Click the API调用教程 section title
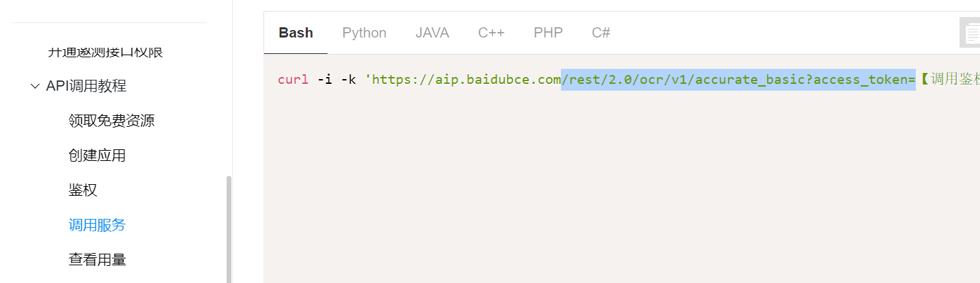Viewport: 980px width, 283px height. click(x=86, y=86)
